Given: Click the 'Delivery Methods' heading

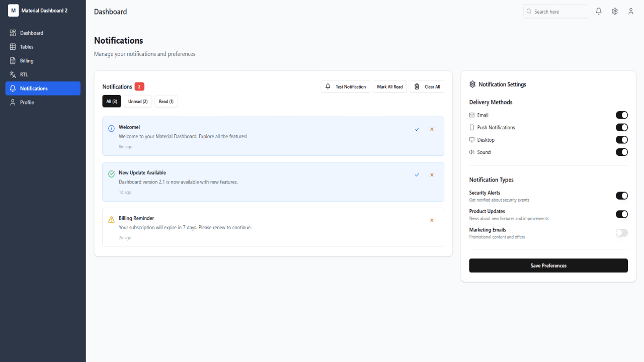Looking at the screenshot, I should tap(491, 102).
